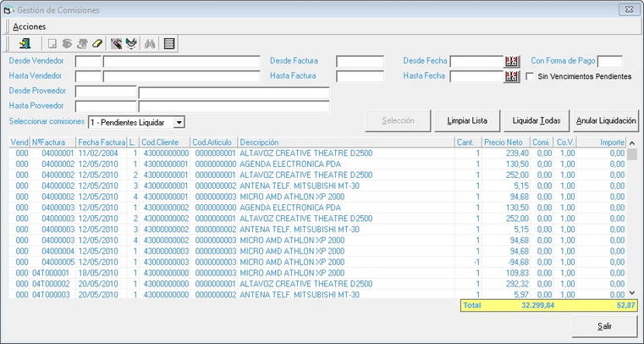Click the magic wand selection toolbar icon
644x344 pixels.
coord(116,43)
